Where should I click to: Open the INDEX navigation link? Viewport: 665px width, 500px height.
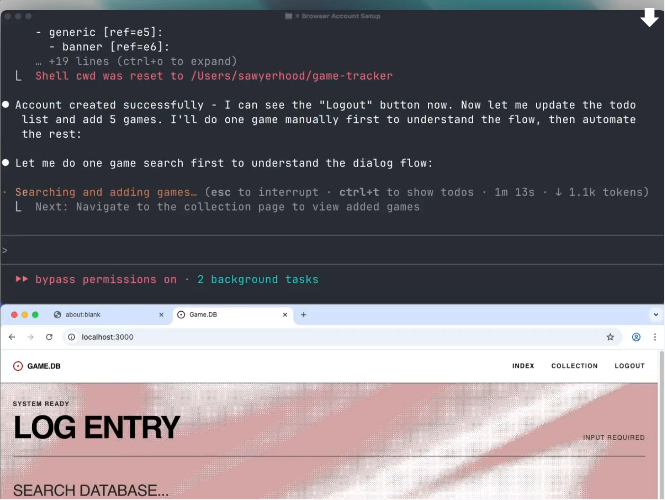pos(523,366)
